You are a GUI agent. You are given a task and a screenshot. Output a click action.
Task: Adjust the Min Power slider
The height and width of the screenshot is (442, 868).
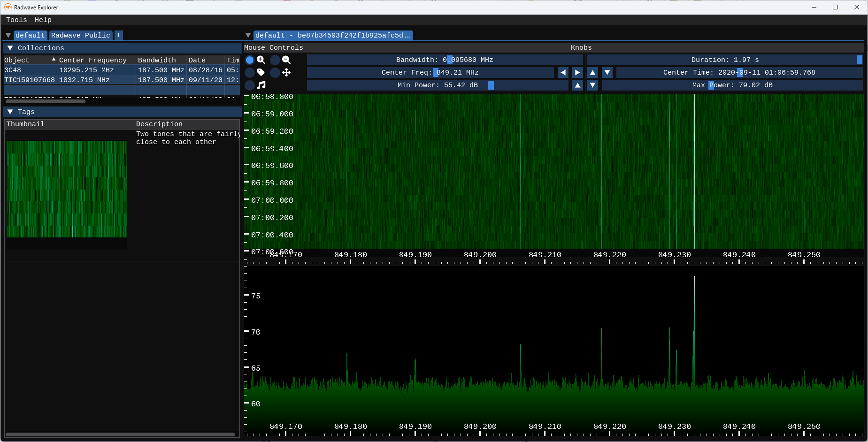click(x=438, y=85)
